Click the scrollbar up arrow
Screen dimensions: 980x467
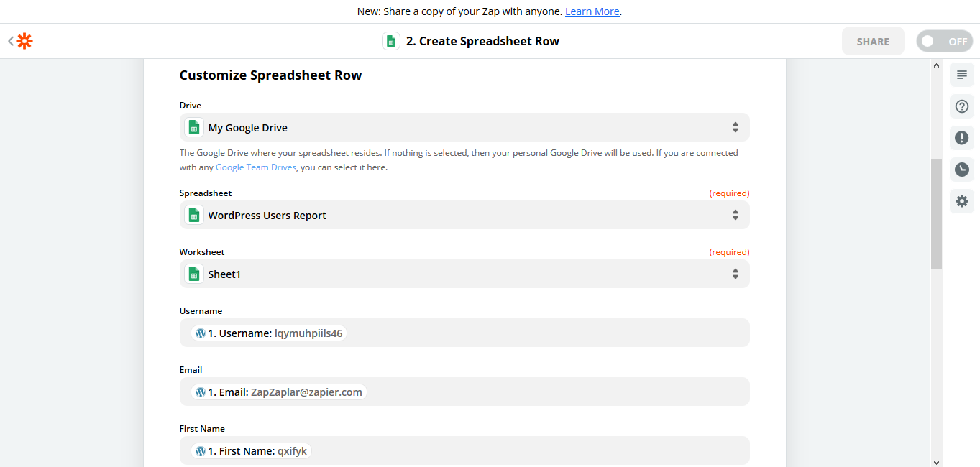[x=936, y=65]
